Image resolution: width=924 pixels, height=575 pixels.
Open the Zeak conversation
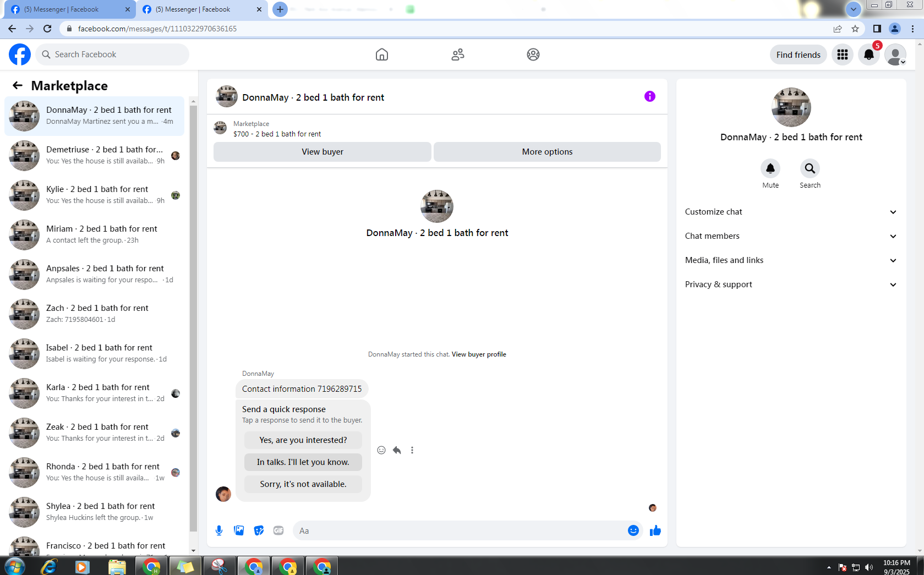click(95, 433)
